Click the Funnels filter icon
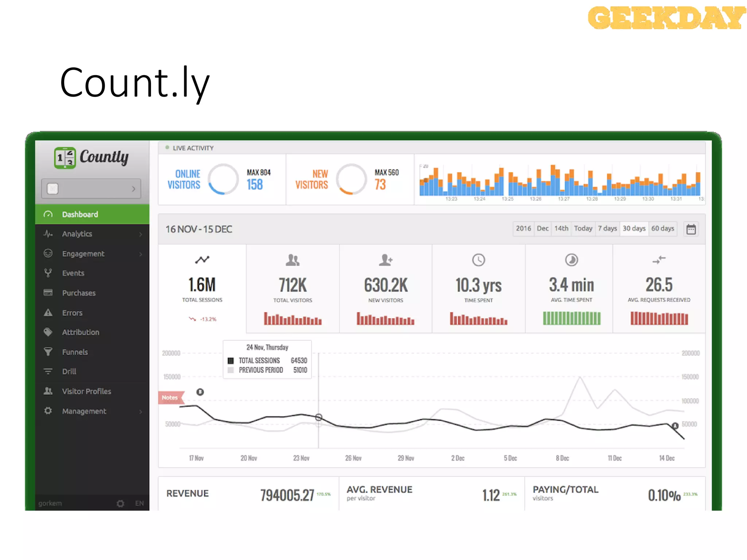Image resolution: width=747 pixels, height=560 pixels. (x=48, y=352)
